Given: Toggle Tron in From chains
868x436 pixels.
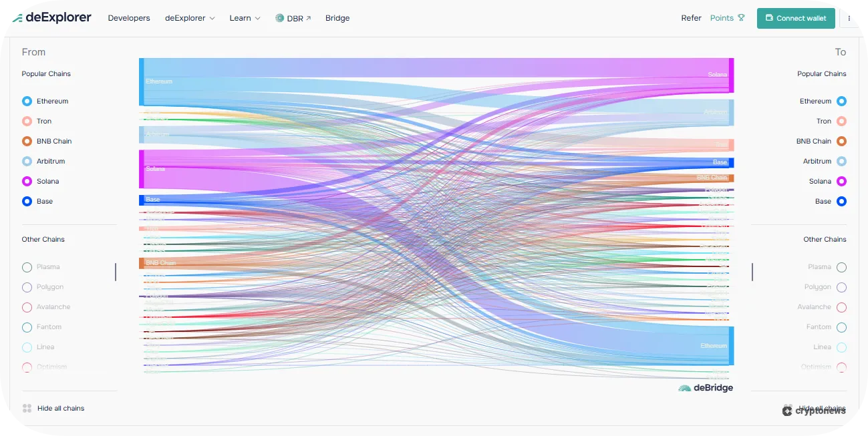Looking at the screenshot, I should (x=36, y=121).
